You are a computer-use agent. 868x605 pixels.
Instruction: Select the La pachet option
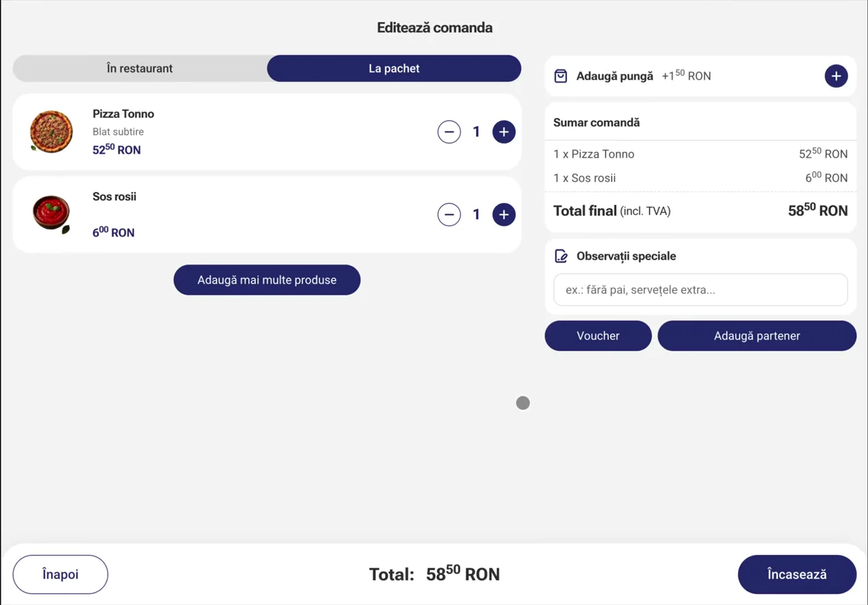click(394, 69)
